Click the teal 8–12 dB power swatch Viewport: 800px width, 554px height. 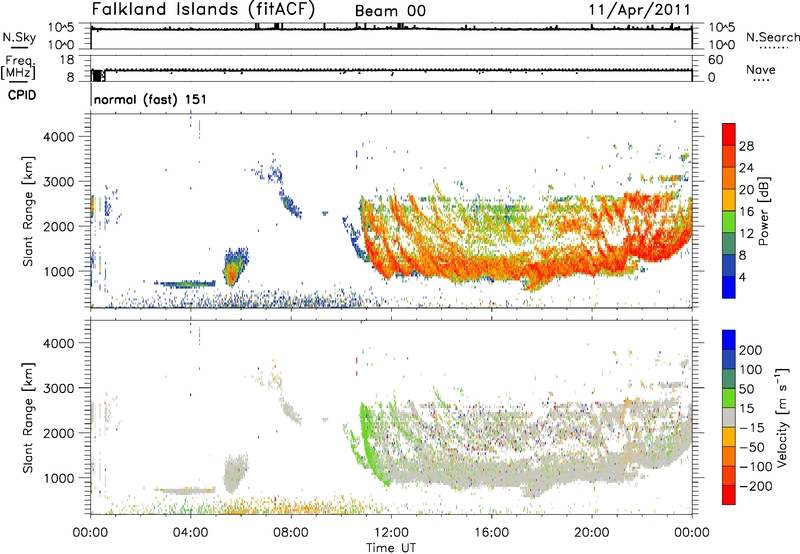[x=729, y=244]
